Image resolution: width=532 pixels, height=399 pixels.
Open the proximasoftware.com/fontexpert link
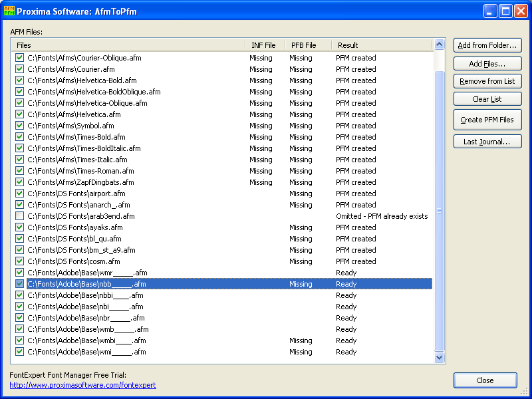pos(82,385)
